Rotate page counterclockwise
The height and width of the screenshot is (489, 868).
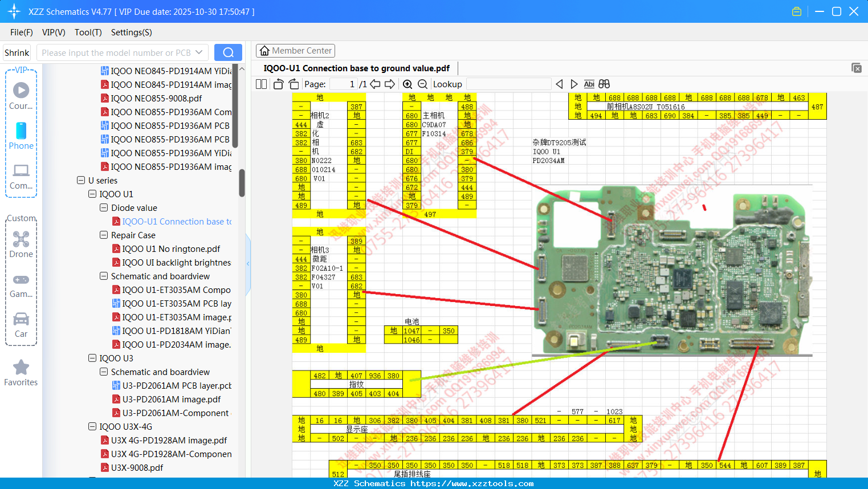[278, 84]
